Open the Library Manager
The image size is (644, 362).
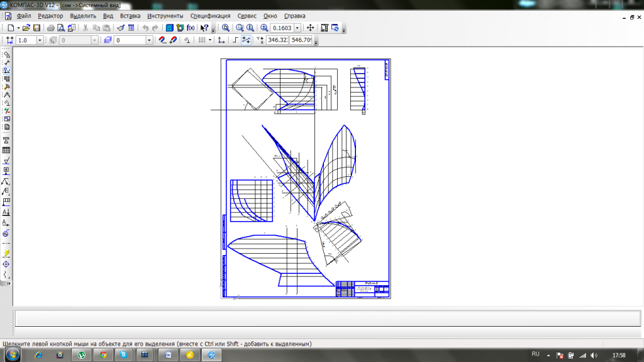tap(169, 28)
